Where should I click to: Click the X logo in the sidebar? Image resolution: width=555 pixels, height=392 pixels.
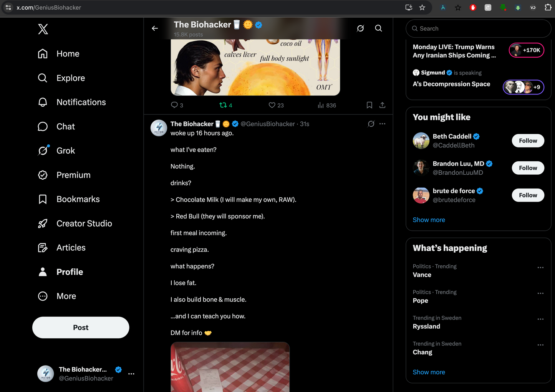pyautogui.click(x=43, y=29)
